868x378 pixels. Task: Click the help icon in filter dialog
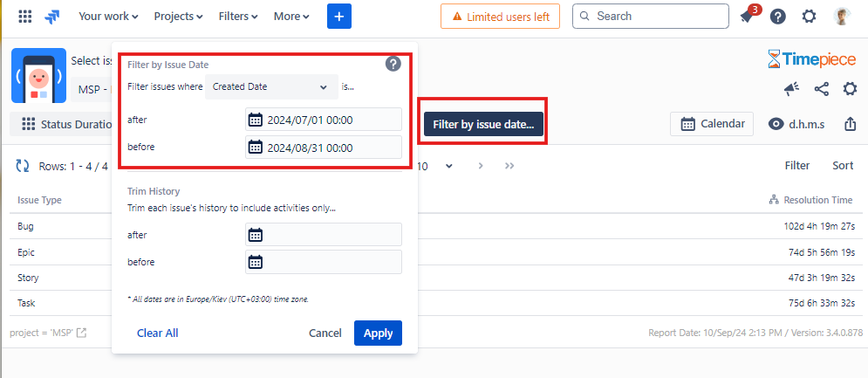pos(393,64)
